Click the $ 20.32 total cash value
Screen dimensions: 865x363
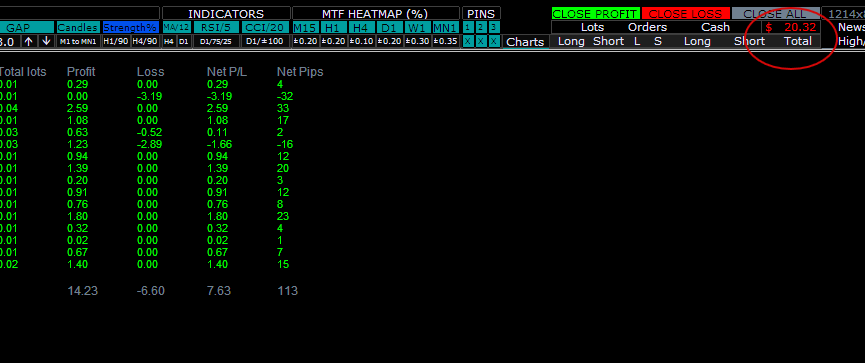(791, 27)
